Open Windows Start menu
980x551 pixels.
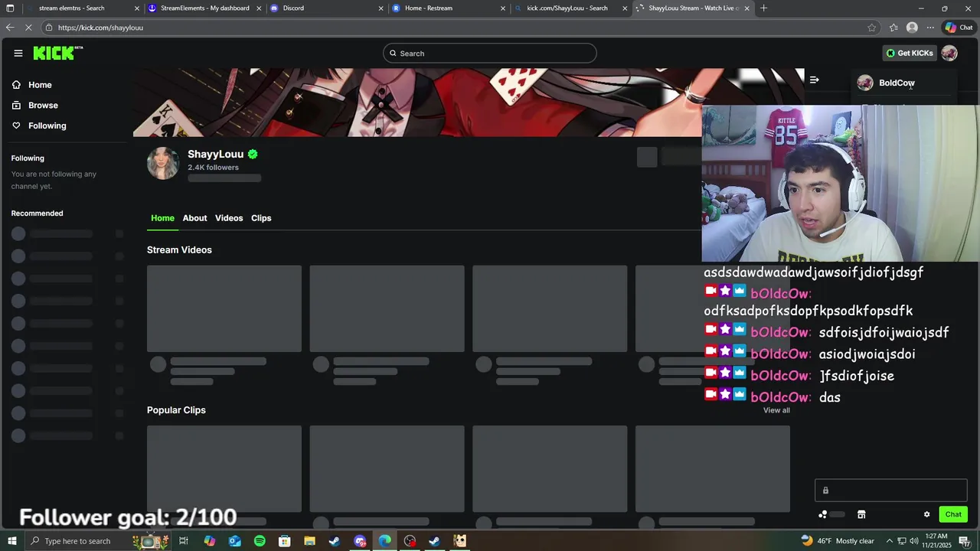[x=11, y=541]
